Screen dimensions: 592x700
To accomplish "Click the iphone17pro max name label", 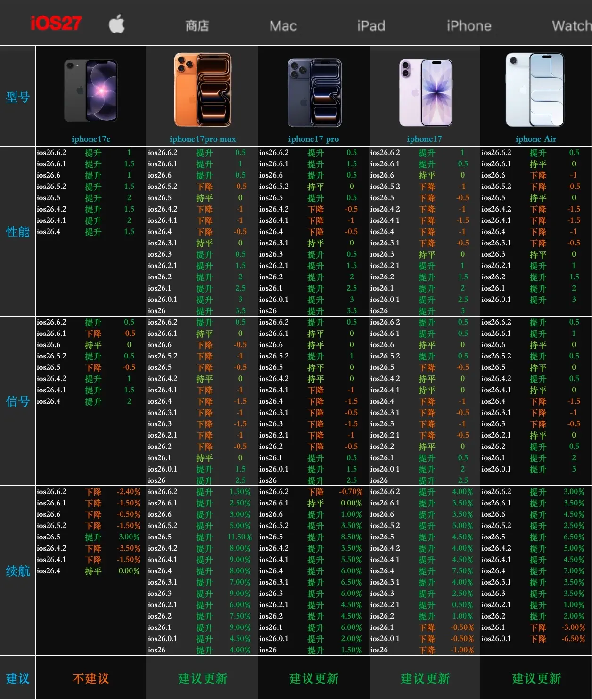I will [203, 139].
